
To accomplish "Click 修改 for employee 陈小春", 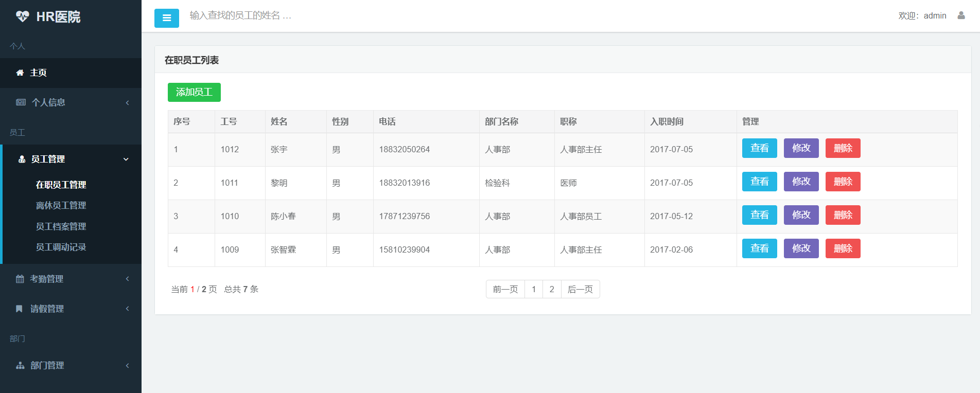I will click(x=801, y=215).
